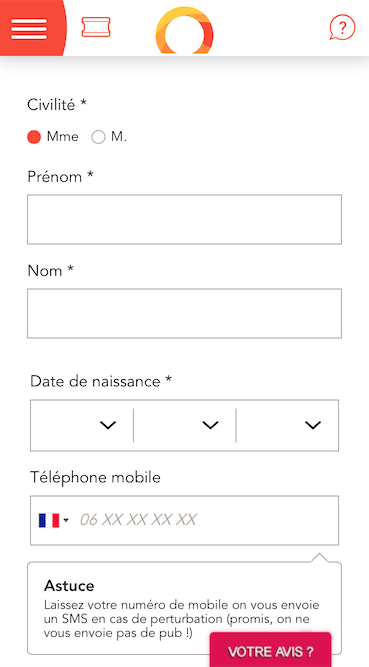Focus the Prénom input field
369x667 pixels.
(x=184, y=219)
